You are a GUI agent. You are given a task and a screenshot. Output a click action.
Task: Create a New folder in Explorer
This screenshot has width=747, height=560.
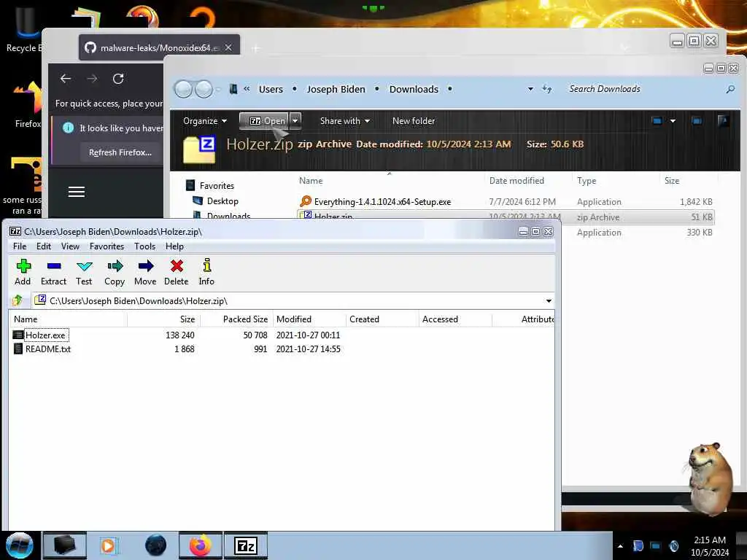pyautogui.click(x=414, y=121)
